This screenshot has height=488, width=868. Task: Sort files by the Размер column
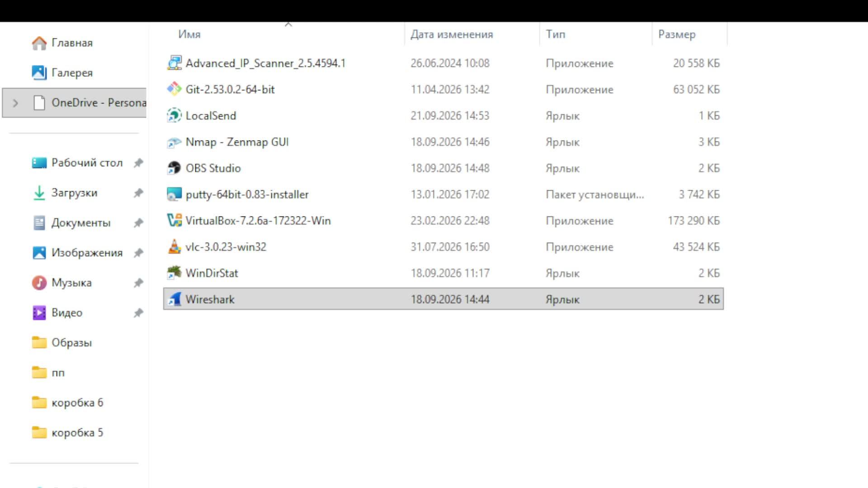[x=677, y=35]
